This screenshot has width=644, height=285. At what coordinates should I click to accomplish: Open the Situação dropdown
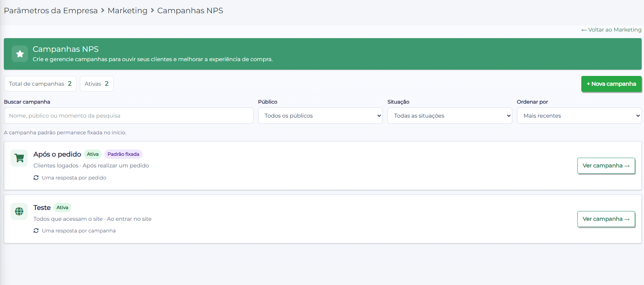(x=450, y=116)
